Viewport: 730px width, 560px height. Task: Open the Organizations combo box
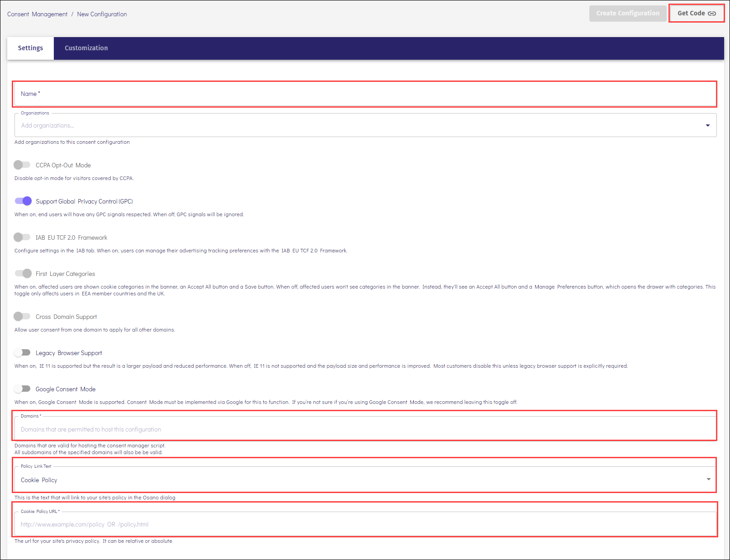tap(365, 125)
